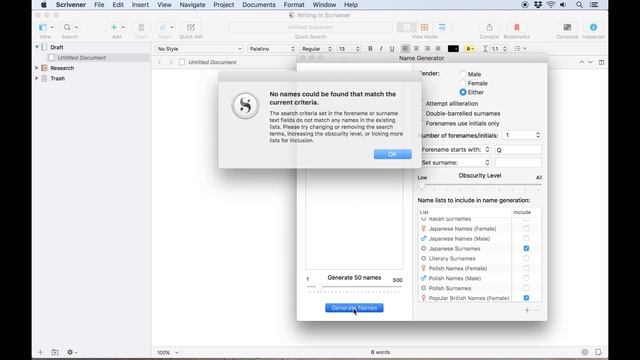Click the black text color swatch
This screenshot has height=360, width=640.
click(453, 49)
